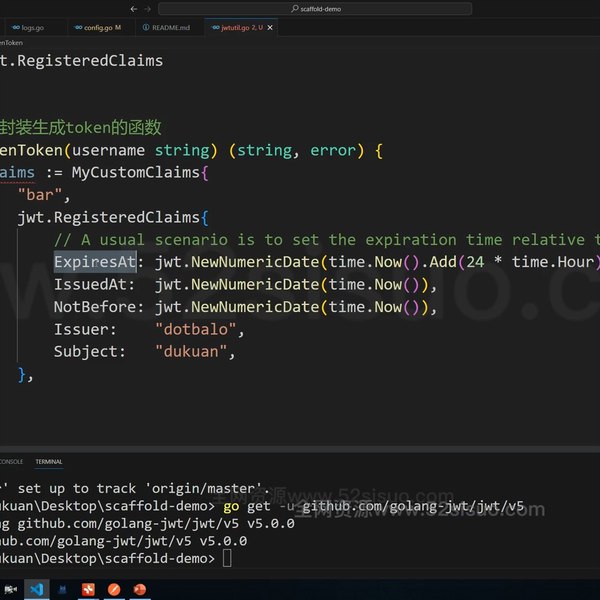Click the highlighted ExpiresAt field in code
This screenshot has height=600, width=600.
click(x=94, y=262)
